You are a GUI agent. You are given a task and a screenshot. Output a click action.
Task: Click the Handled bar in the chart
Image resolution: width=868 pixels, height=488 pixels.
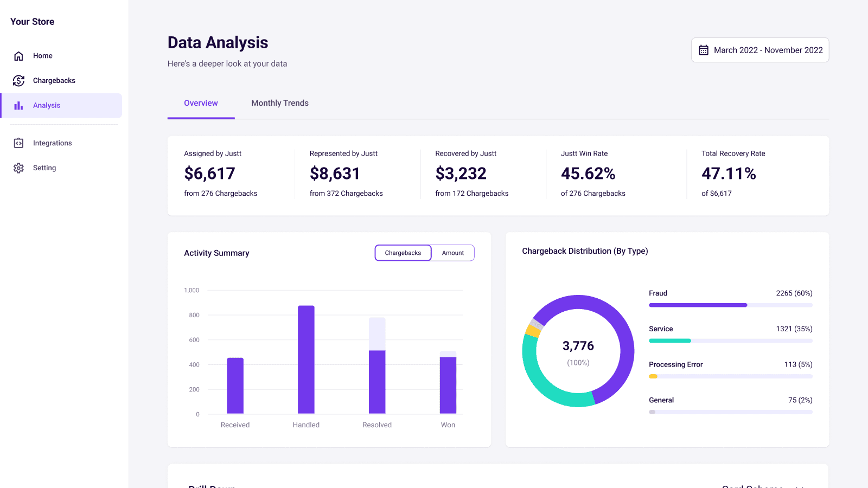(306, 359)
